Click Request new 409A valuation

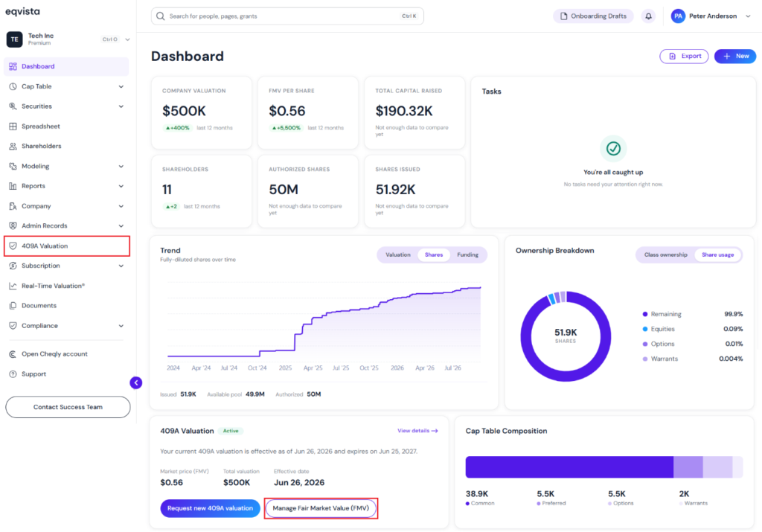[x=210, y=508]
